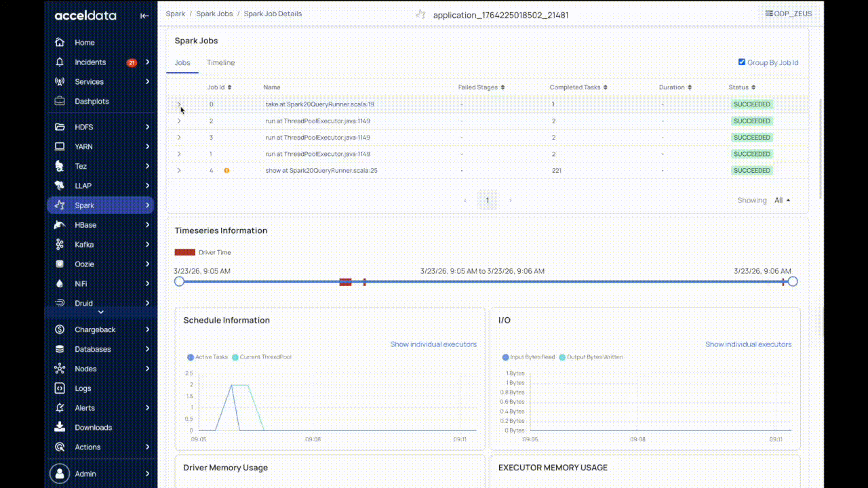Viewport: 868px width, 488px height.
Task: Click the HDFS folder icon
Action: [60, 127]
